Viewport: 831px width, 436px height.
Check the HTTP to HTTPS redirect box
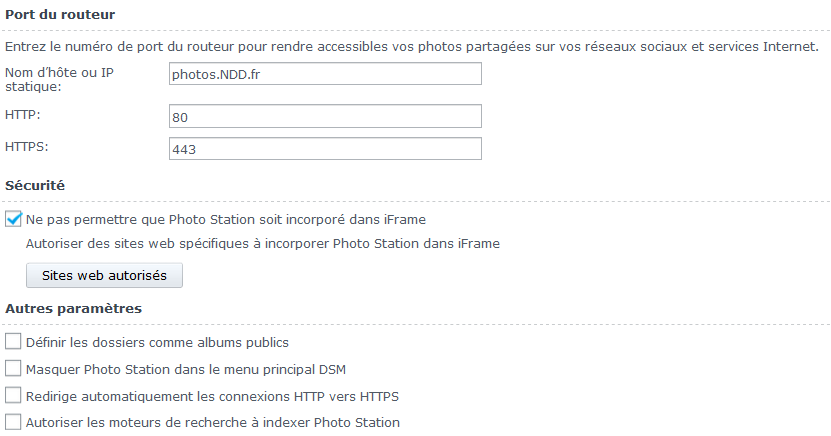[14, 395]
